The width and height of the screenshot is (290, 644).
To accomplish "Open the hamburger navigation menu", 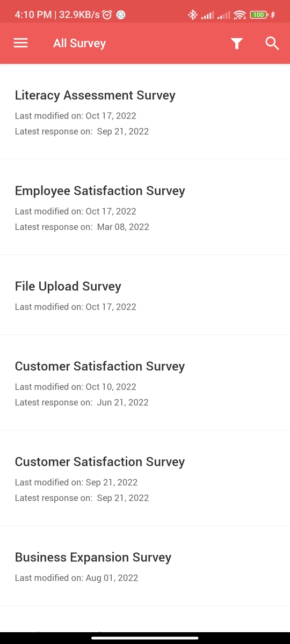I will (x=20, y=43).
